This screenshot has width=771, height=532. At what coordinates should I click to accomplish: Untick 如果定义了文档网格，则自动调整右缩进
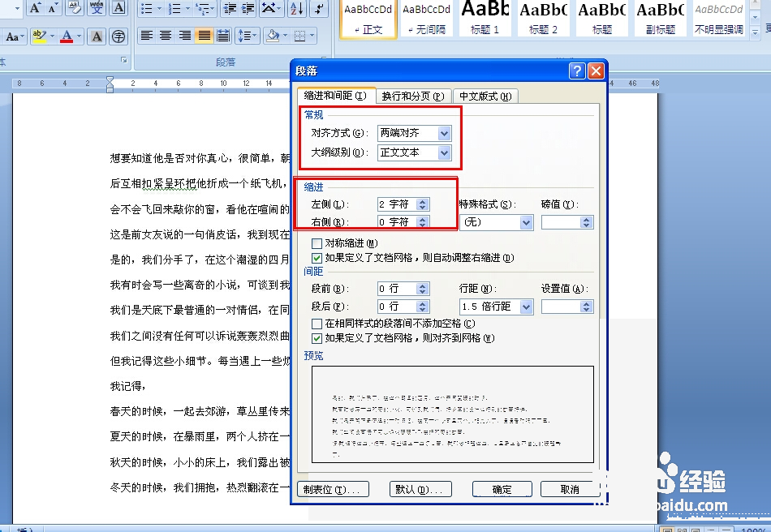(317, 258)
